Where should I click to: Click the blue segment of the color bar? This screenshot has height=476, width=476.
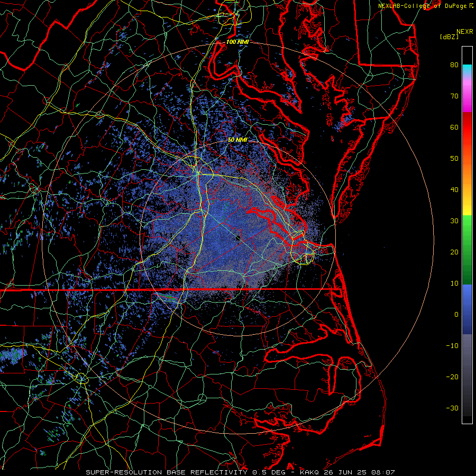coord(467,309)
